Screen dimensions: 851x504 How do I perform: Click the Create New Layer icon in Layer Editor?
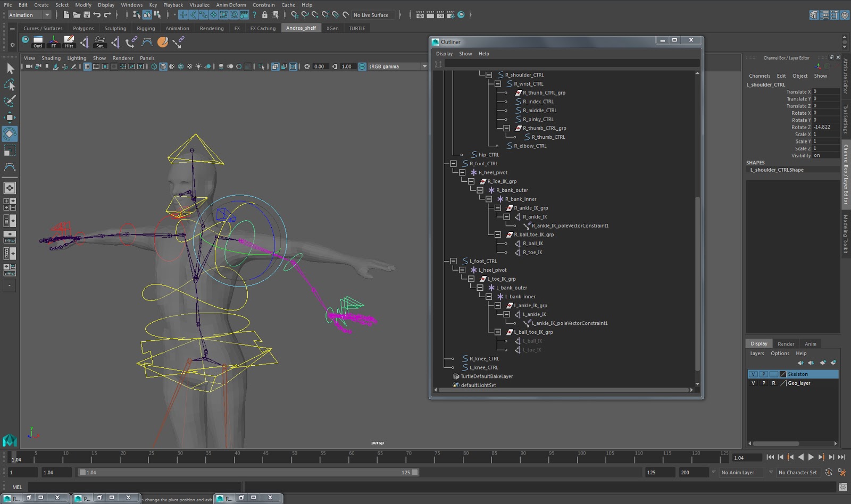tap(823, 363)
